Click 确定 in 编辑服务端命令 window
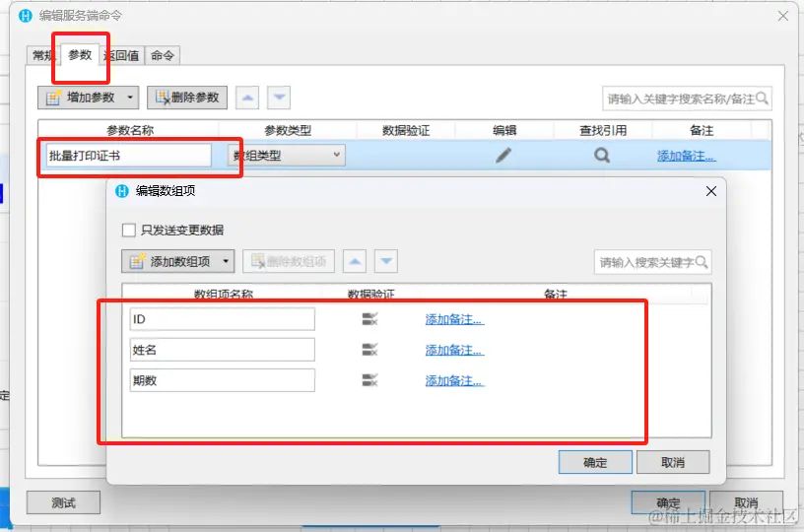 tap(668, 502)
